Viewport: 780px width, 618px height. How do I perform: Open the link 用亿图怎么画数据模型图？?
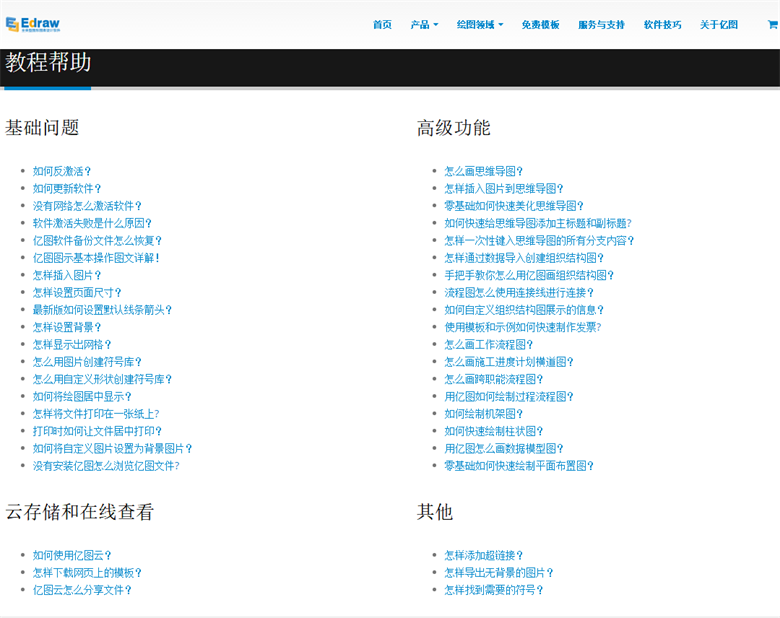[x=504, y=448]
